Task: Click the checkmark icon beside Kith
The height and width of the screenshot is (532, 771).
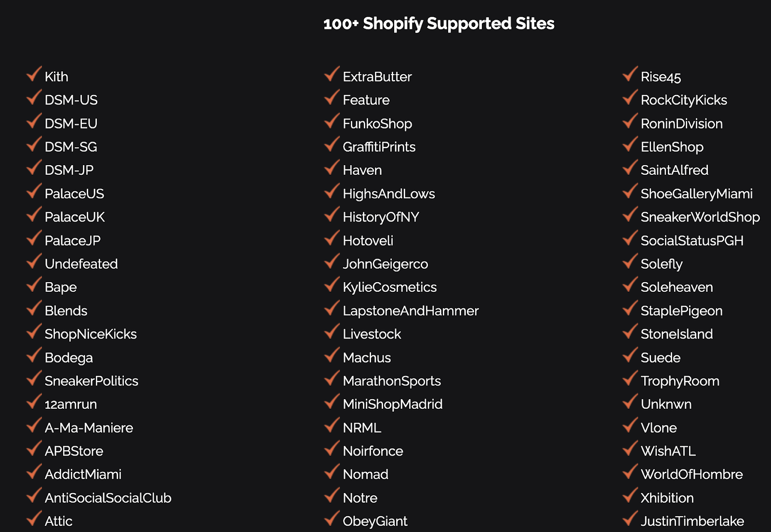Action: click(34, 74)
